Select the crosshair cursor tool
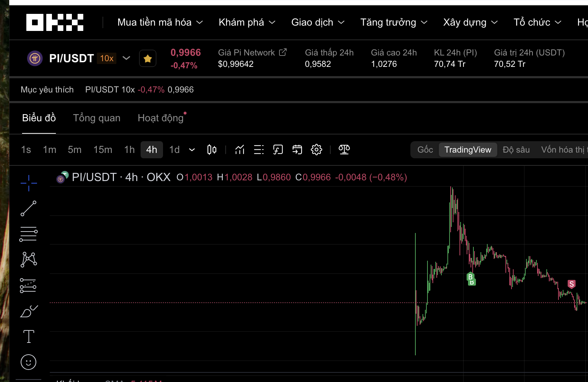 click(x=28, y=183)
